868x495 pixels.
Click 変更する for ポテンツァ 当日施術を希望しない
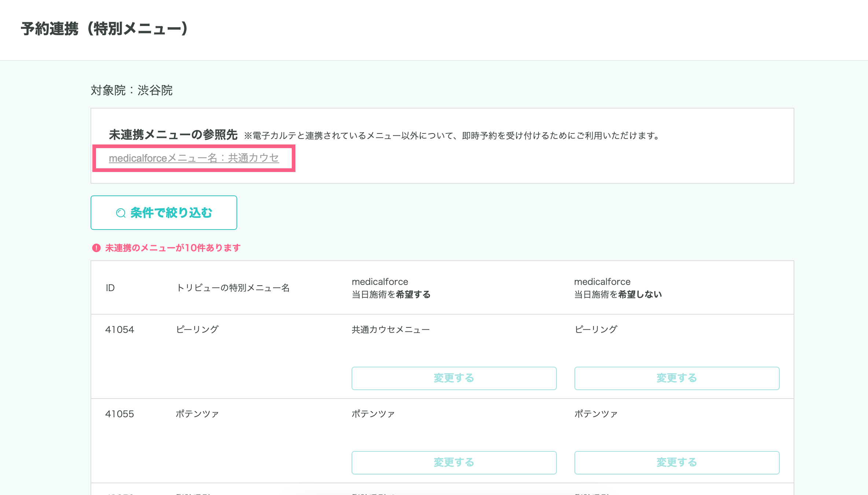coord(676,462)
